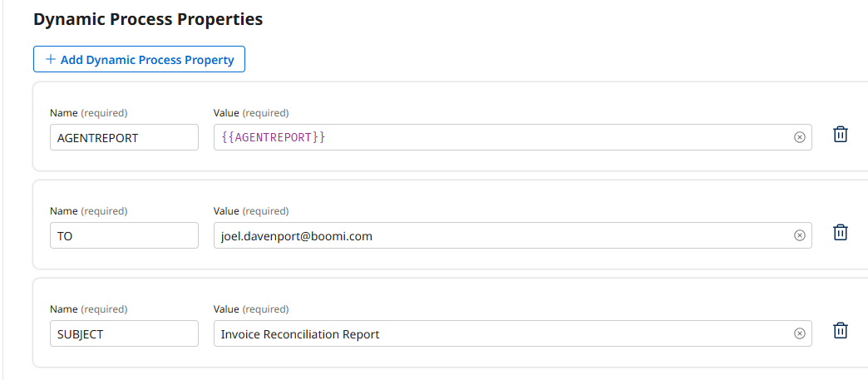Image resolution: width=868 pixels, height=380 pixels.
Task: Delete the TO property row
Action: click(x=840, y=233)
